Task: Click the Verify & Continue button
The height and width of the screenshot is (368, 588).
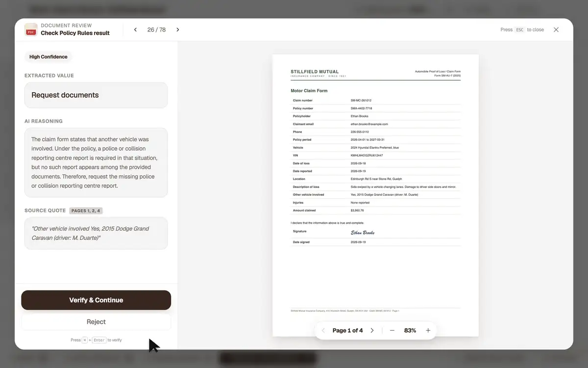Action: [x=96, y=300]
